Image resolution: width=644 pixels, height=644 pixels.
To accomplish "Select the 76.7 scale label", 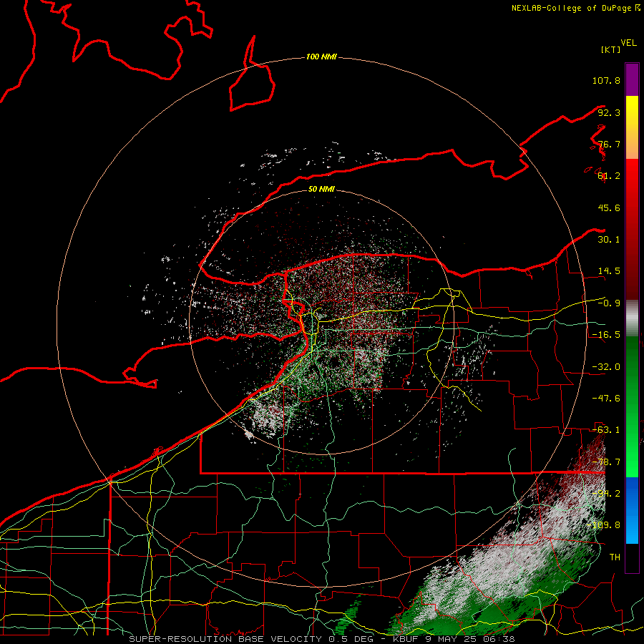I will [609, 144].
